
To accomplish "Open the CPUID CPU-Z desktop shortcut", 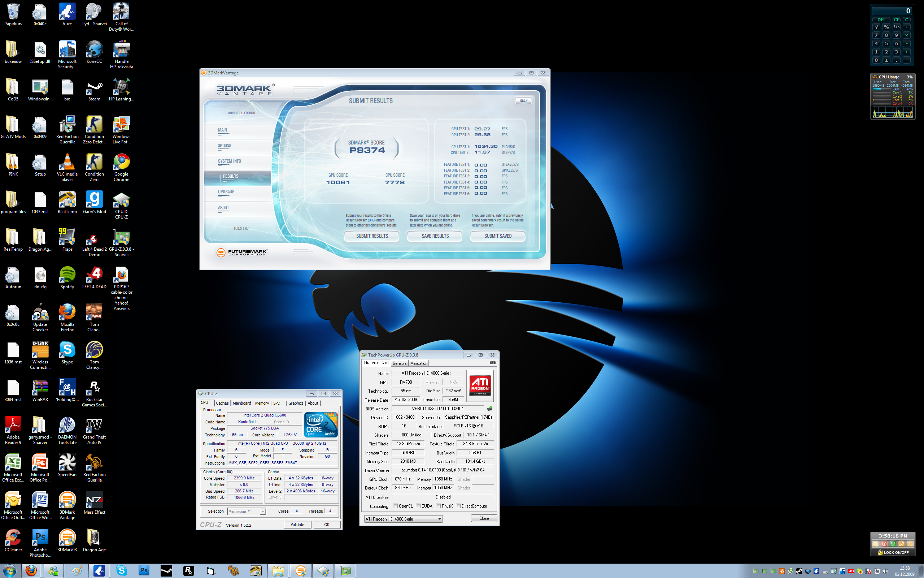I will 121,205.
